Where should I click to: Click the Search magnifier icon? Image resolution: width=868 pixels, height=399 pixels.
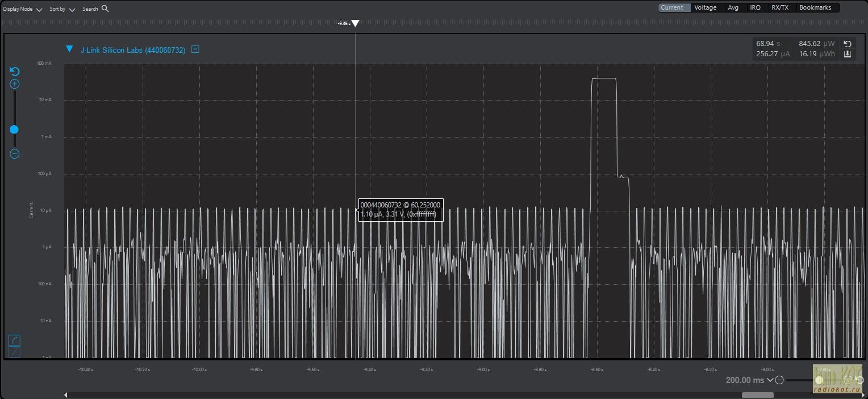click(105, 9)
